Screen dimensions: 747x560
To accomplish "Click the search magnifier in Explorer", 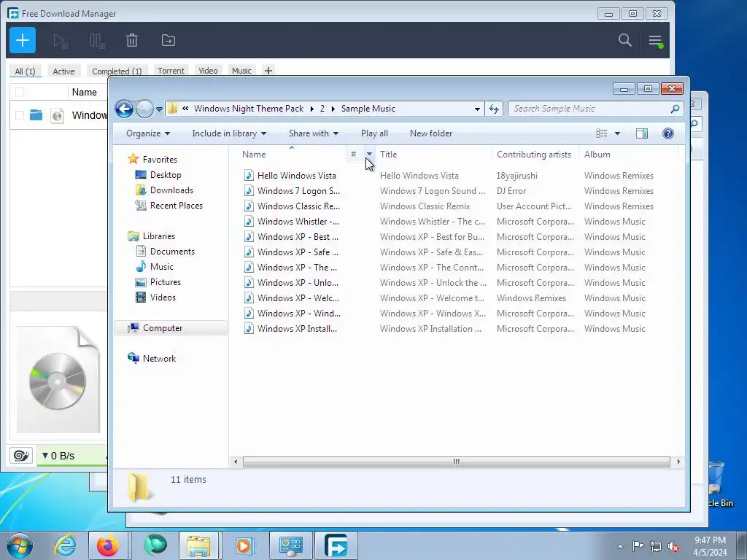I will pos(675,109).
